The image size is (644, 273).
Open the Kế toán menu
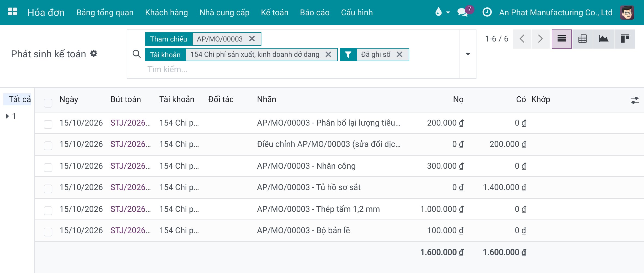[x=275, y=13]
